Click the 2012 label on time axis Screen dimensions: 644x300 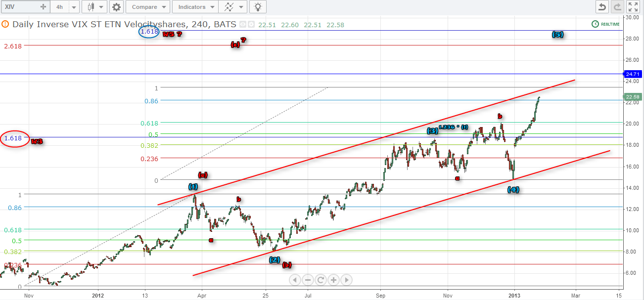pyautogui.click(x=98, y=295)
